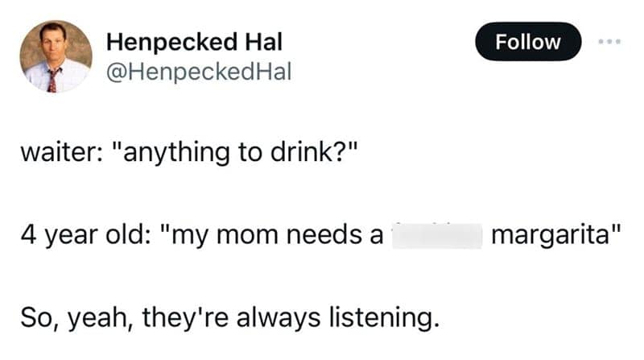Click the "4 year old:" text
The image size is (644, 360).
(x=79, y=238)
